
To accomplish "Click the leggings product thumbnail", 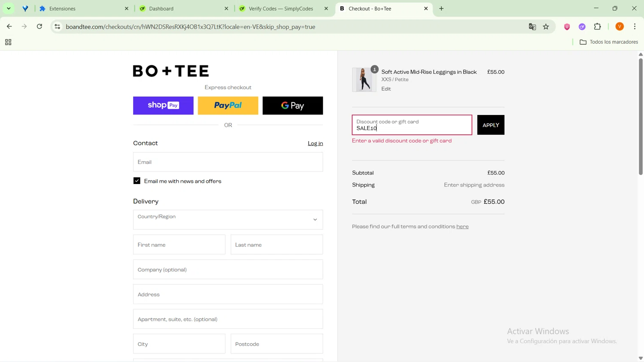I will [x=364, y=80].
